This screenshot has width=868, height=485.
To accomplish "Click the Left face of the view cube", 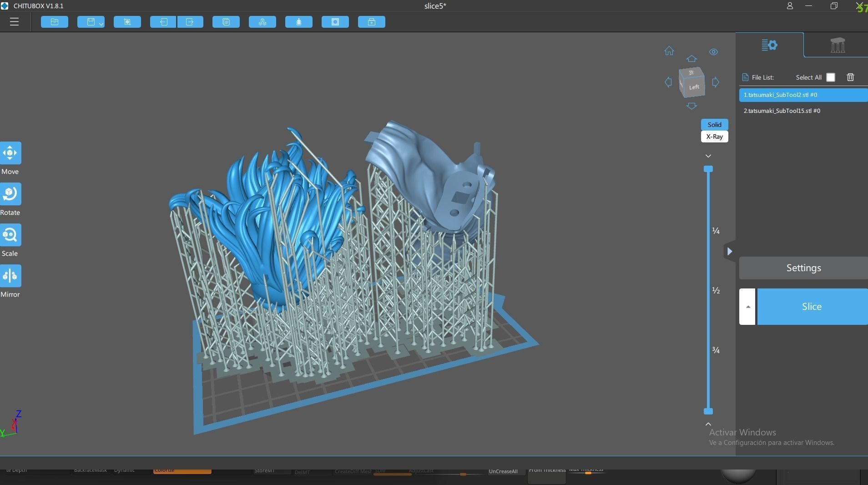I will click(x=694, y=87).
